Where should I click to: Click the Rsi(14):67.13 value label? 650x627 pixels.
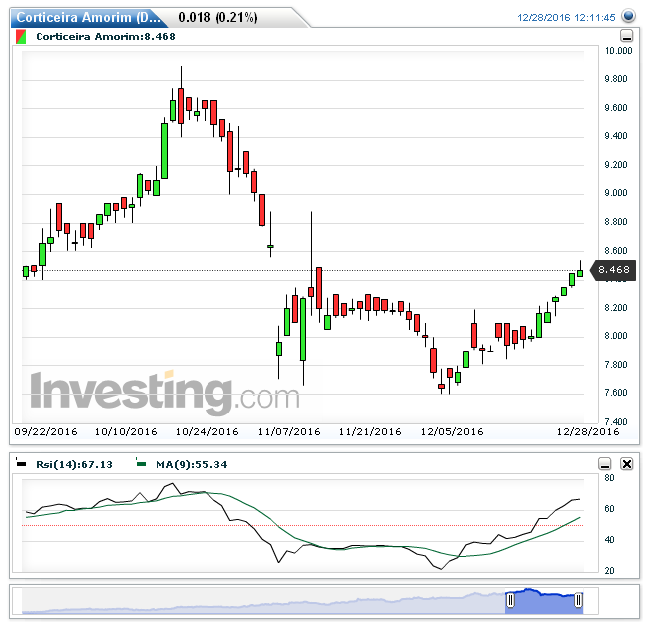[74, 464]
